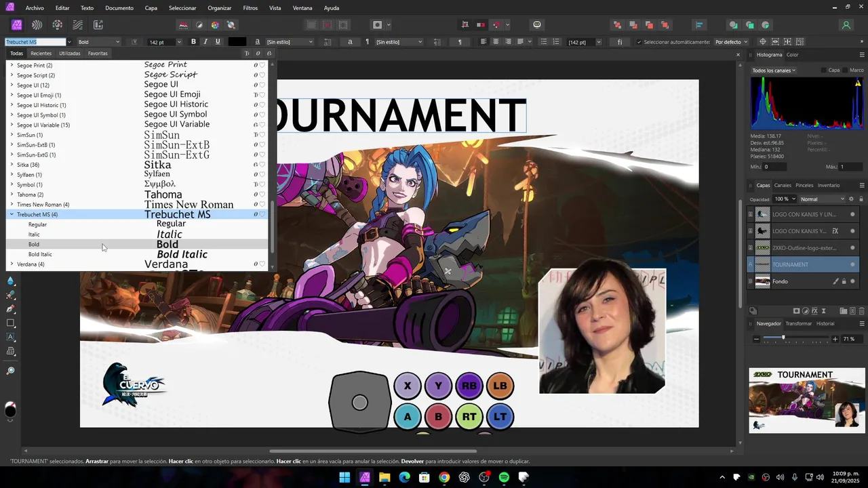The height and width of the screenshot is (488, 868).
Task: Toggle visibility of Fondo layer
Action: (852, 281)
